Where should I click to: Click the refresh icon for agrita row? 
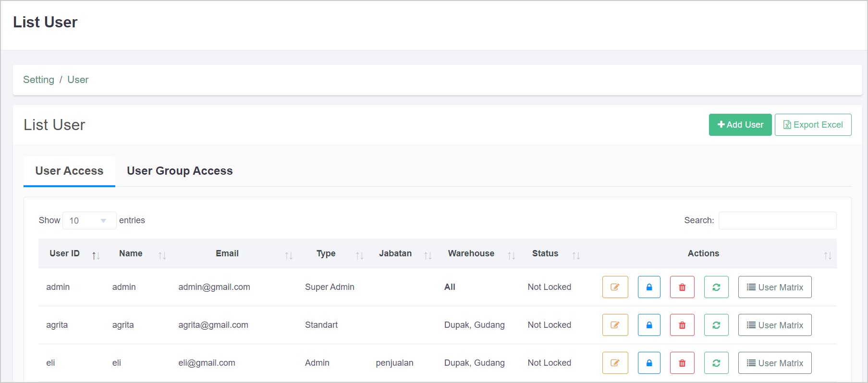[x=716, y=325]
